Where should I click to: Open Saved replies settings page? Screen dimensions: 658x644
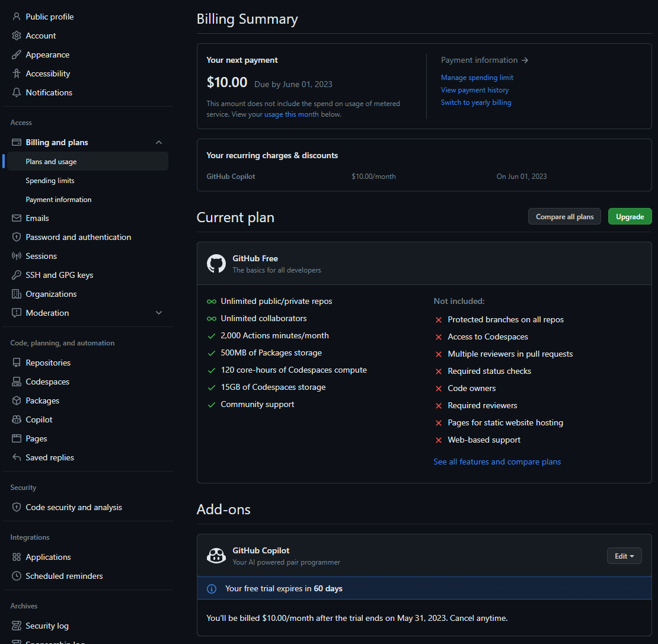pos(50,457)
